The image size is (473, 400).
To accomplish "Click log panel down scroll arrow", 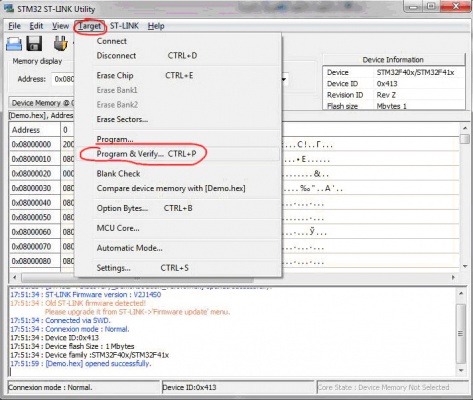I will click(x=461, y=370).
